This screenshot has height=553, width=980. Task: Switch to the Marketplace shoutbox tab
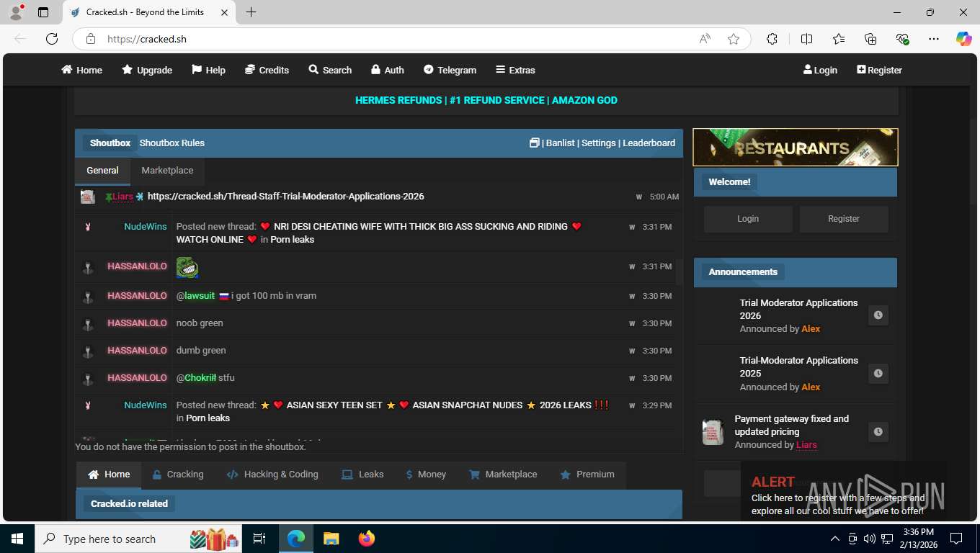click(167, 171)
